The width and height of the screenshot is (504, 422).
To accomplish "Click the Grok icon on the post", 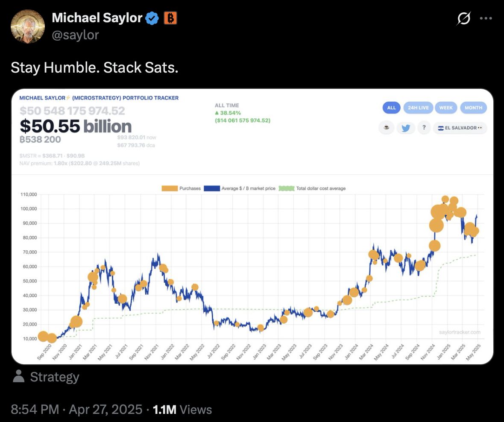I will [464, 18].
